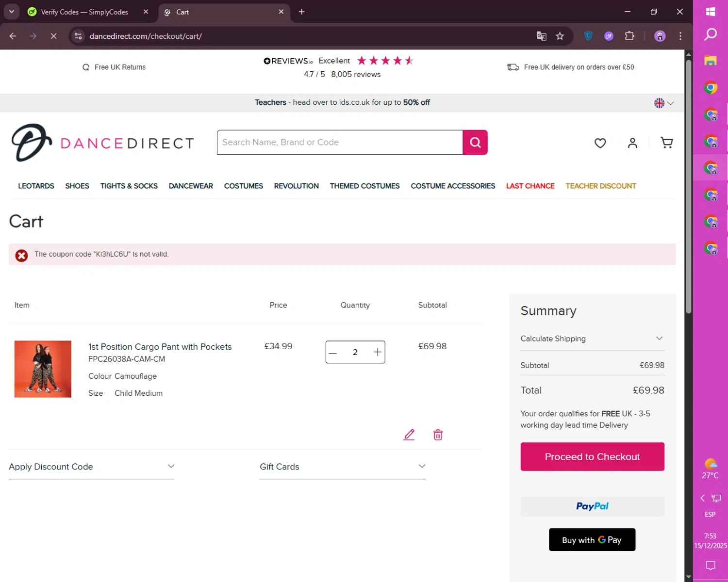Increase quantity with plus button
The width and height of the screenshot is (728, 582).
click(x=377, y=352)
